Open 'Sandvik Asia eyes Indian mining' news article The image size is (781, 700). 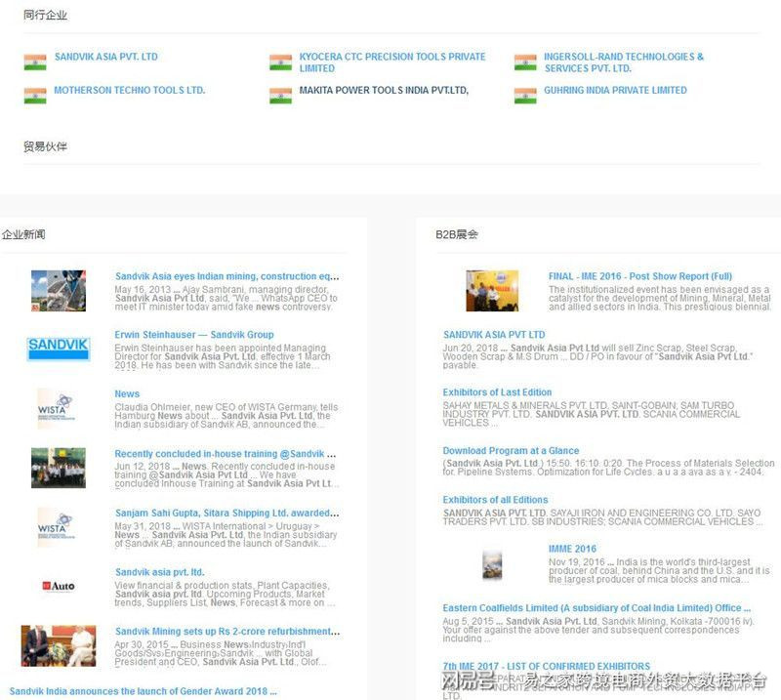pyautogui.click(x=227, y=276)
